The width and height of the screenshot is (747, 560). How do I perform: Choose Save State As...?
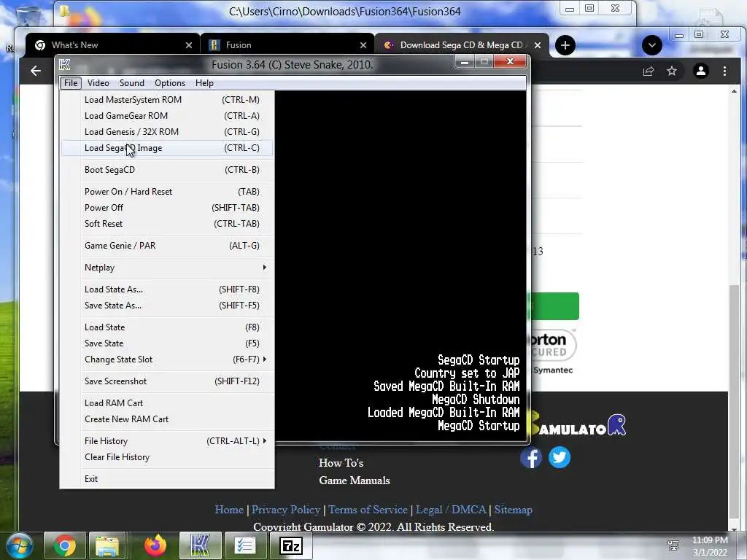click(167, 306)
